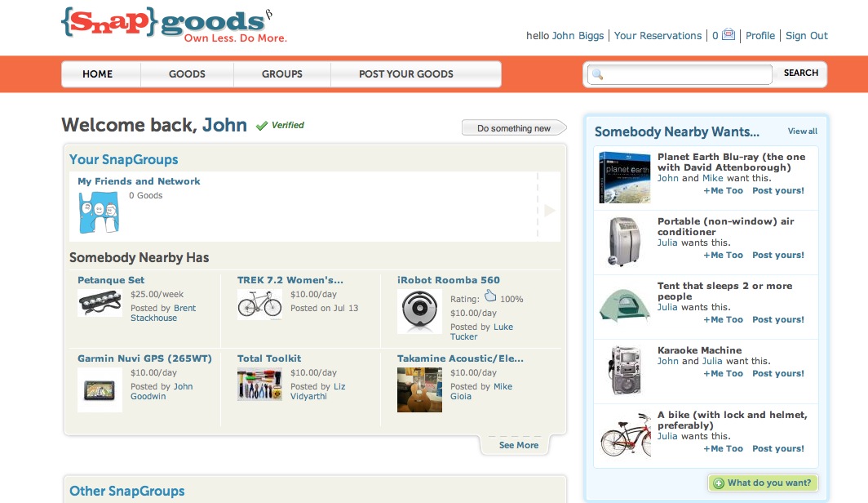Screen dimensions: 868x503
Task: Focus the search input field
Action: (x=680, y=74)
